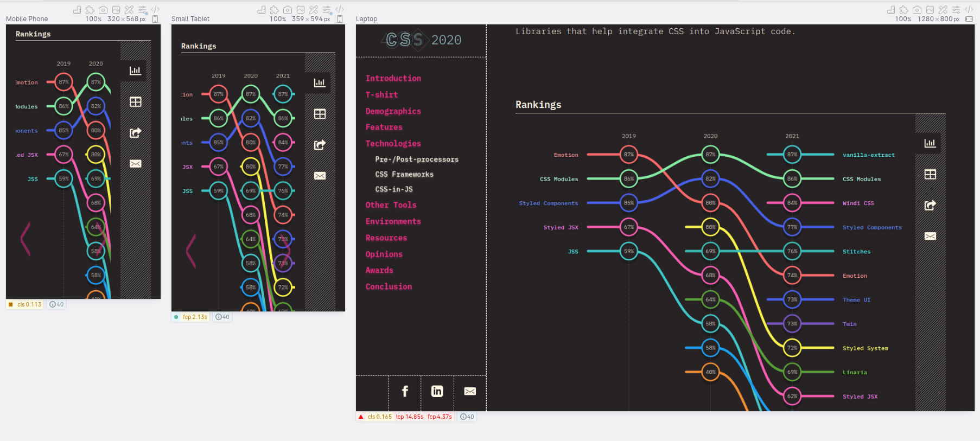Edit the Small Tablet height value 594
The width and height of the screenshot is (980, 441).
click(x=316, y=19)
